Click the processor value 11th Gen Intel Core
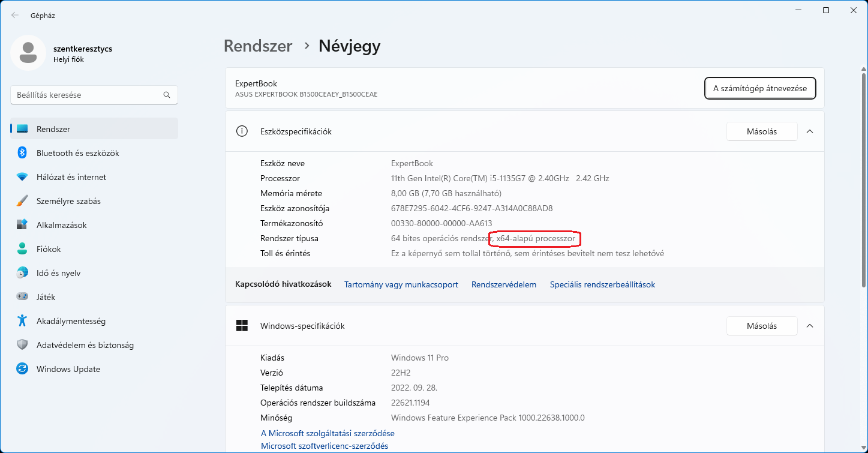Screen dimensions: 868x453 pyautogui.click(x=500, y=178)
